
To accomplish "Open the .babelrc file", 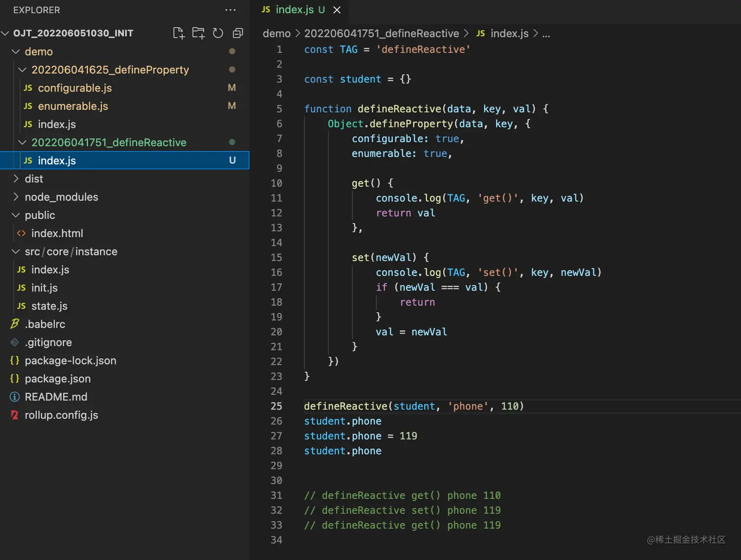I will pyautogui.click(x=45, y=324).
